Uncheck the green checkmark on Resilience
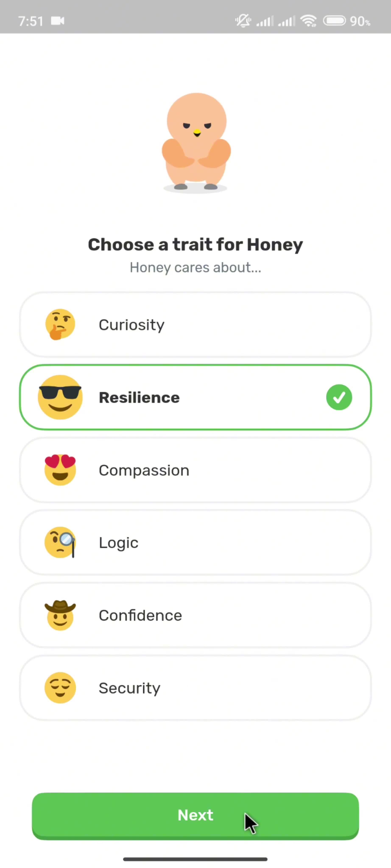The height and width of the screenshot is (868, 391). click(339, 397)
